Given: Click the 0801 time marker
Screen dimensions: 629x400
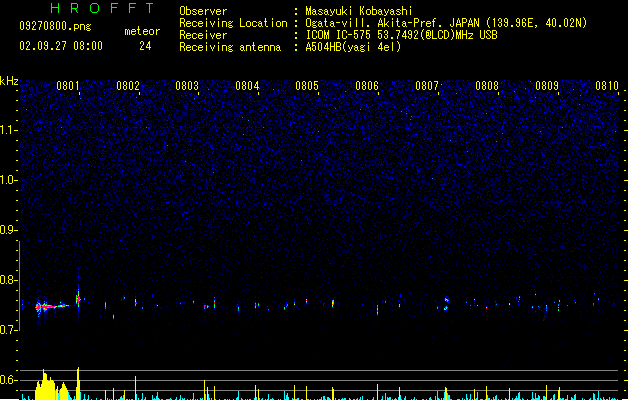Looking at the screenshot, I should point(68,86).
